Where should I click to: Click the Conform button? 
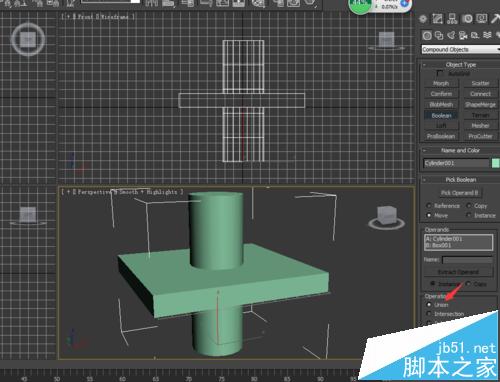[441, 94]
